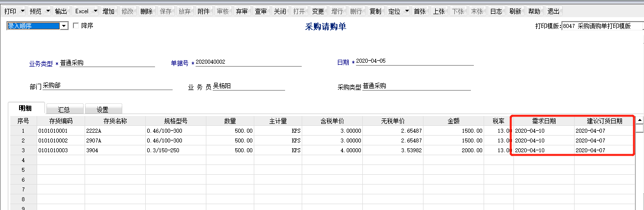Click the 采购类型 field with 普通采购

(x=416, y=86)
